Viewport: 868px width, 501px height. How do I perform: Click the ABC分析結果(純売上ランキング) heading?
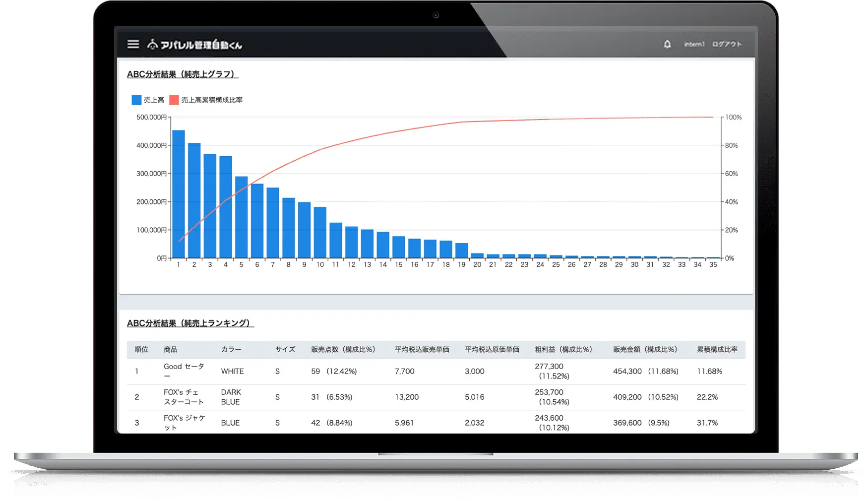190,323
